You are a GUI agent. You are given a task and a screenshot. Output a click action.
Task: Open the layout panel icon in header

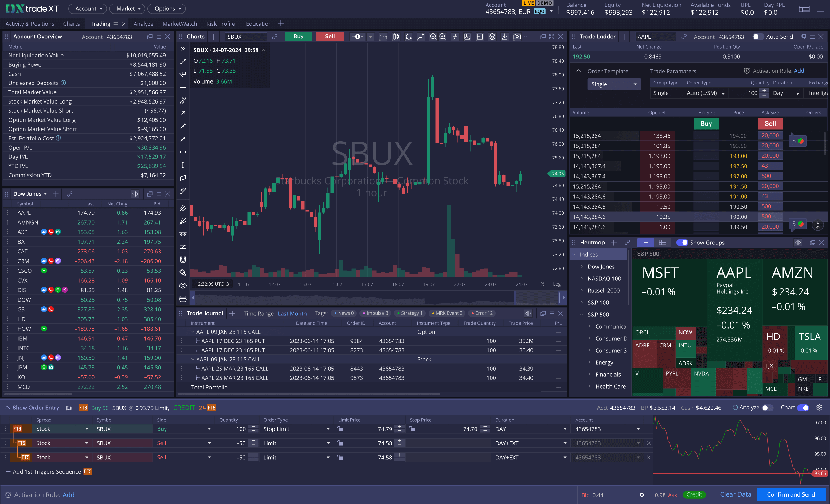[x=804, y=9]
